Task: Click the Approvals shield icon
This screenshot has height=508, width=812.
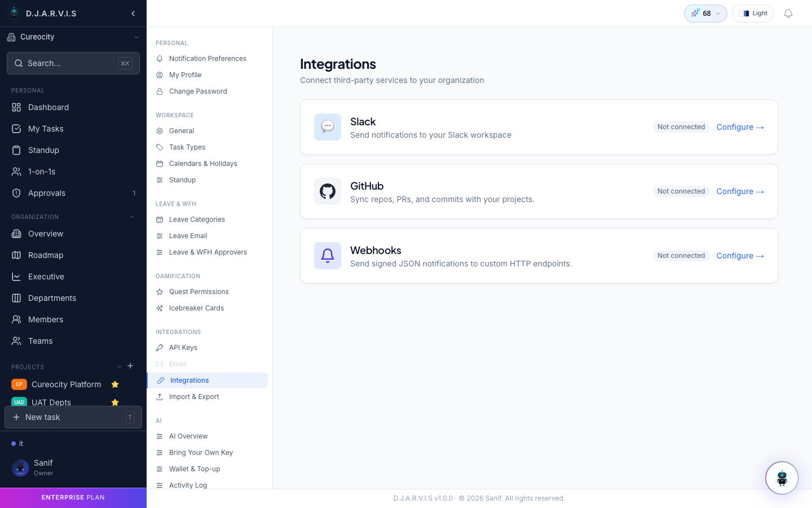Action: click(16, 193)
